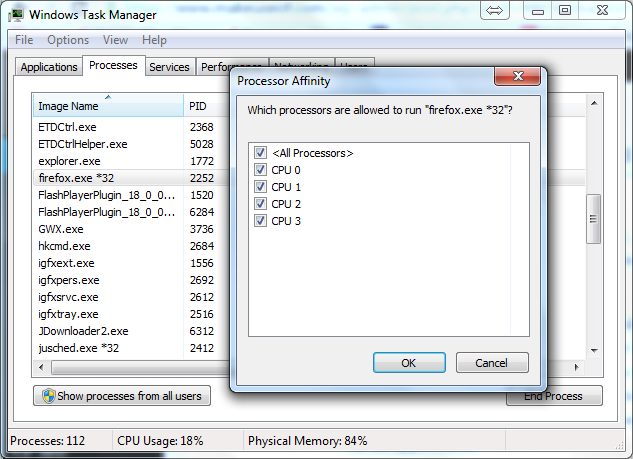Viewport: 633px width, 459px height.
Task: Click PID value 6312
Action: tap(201, 331)
